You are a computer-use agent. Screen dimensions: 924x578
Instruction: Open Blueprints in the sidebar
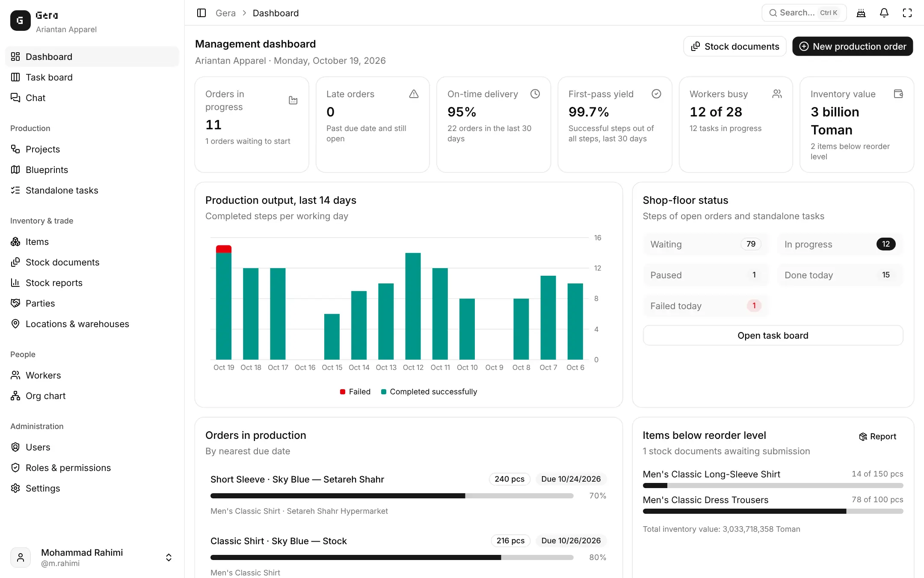tap(92, 170)
